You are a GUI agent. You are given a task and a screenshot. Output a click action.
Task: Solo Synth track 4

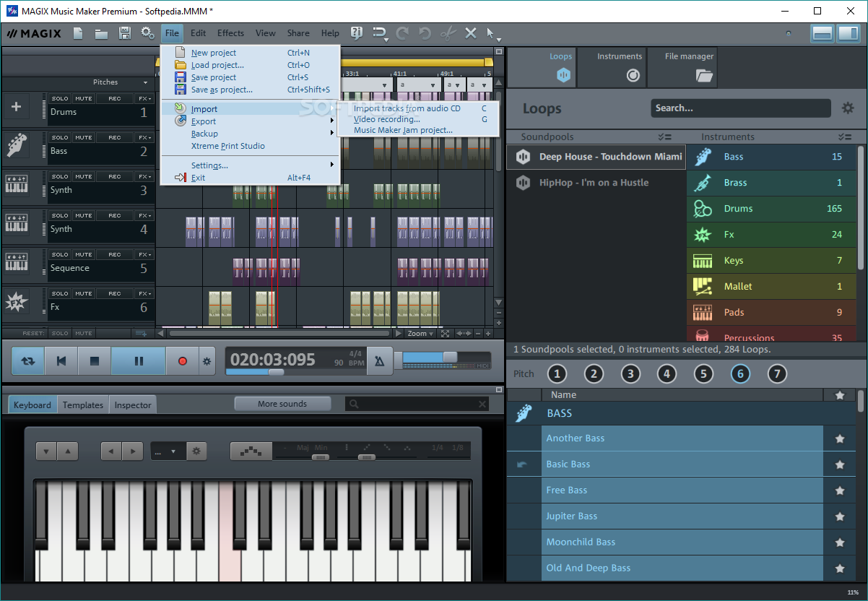[60, 215]
